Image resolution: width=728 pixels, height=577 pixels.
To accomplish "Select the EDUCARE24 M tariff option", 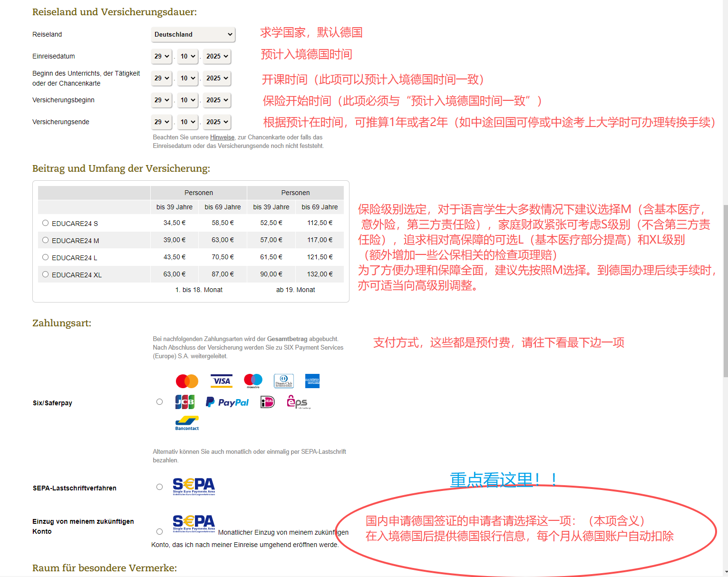I will (46, 240).
